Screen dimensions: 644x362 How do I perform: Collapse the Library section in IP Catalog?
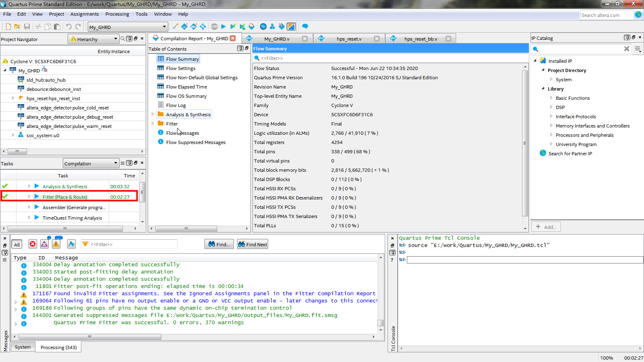[543, 88]
